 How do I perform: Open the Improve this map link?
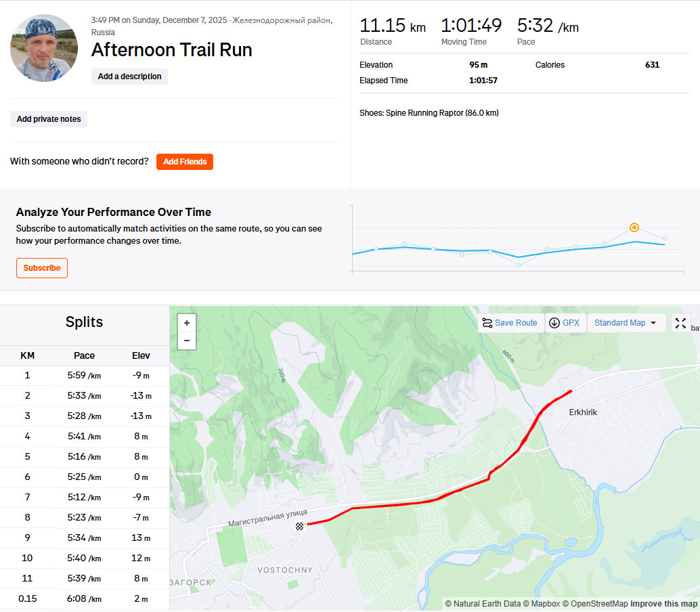[663, 604]
